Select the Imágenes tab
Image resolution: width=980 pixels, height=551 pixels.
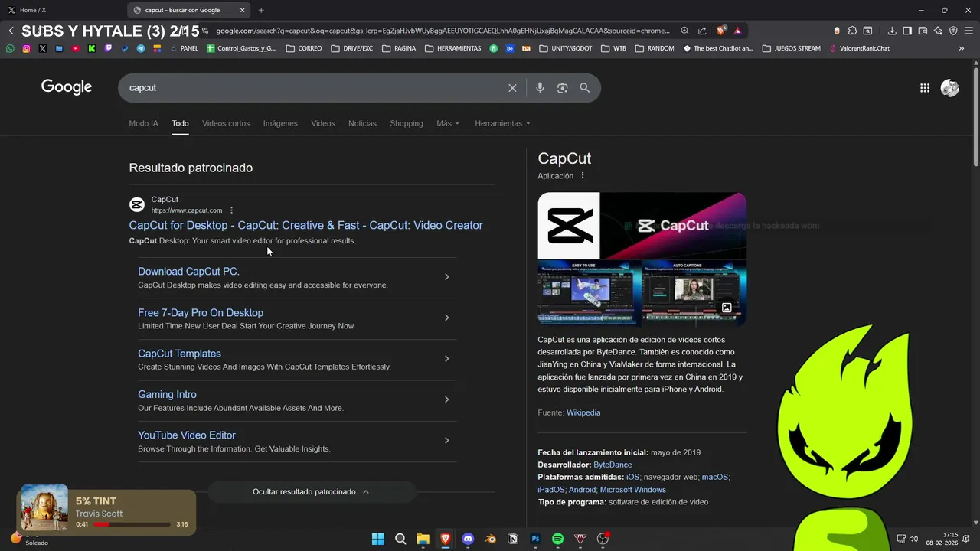[x=280, y=123]
